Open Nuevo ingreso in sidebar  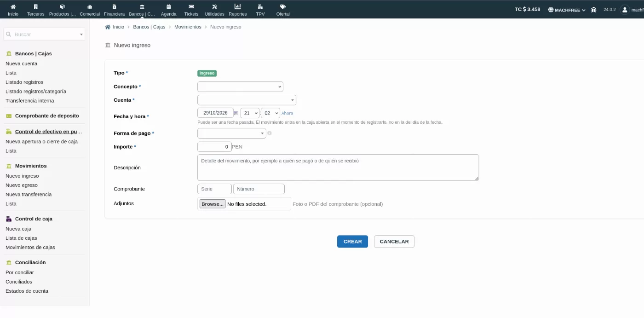[x=22, y=176]
